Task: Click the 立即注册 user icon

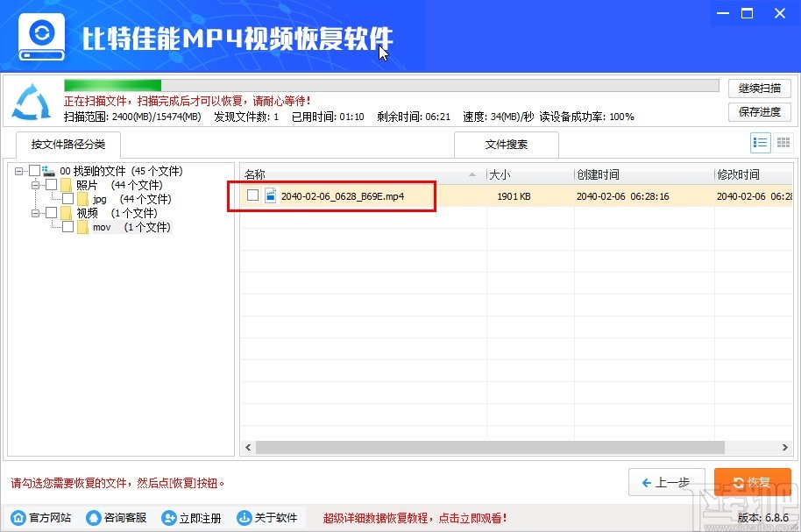Action: (168, 517)
